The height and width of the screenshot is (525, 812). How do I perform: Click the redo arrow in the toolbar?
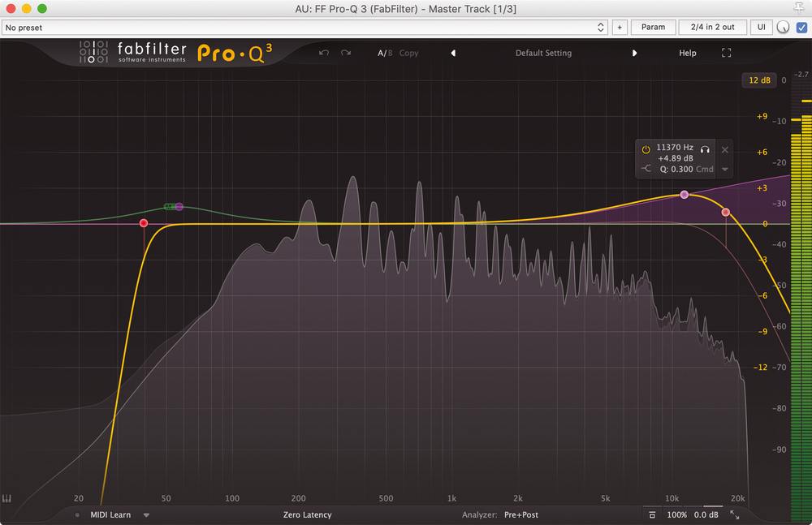[344, 53]
